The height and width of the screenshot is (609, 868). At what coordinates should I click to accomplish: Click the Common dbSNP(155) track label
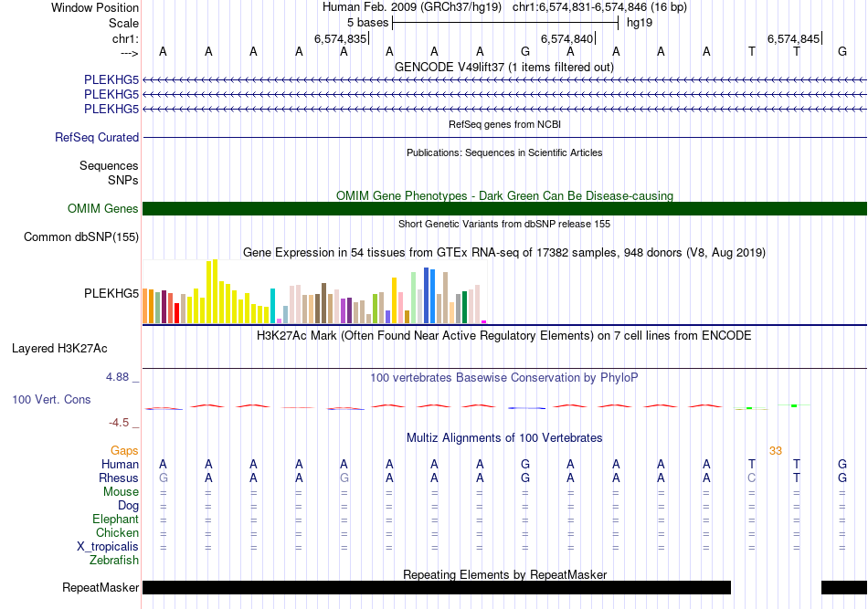click(x=81, y=236)
